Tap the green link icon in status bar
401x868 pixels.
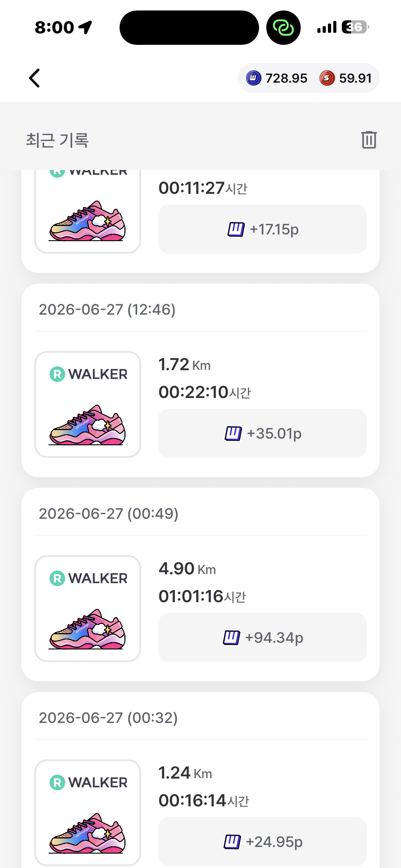click(283, 27)
